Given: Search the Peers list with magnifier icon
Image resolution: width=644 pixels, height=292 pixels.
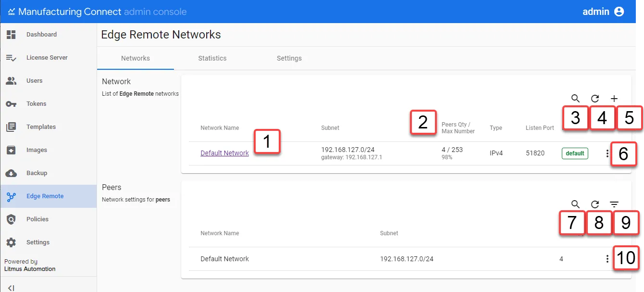Looking at the screenshot, I should (x=575, y=204).
